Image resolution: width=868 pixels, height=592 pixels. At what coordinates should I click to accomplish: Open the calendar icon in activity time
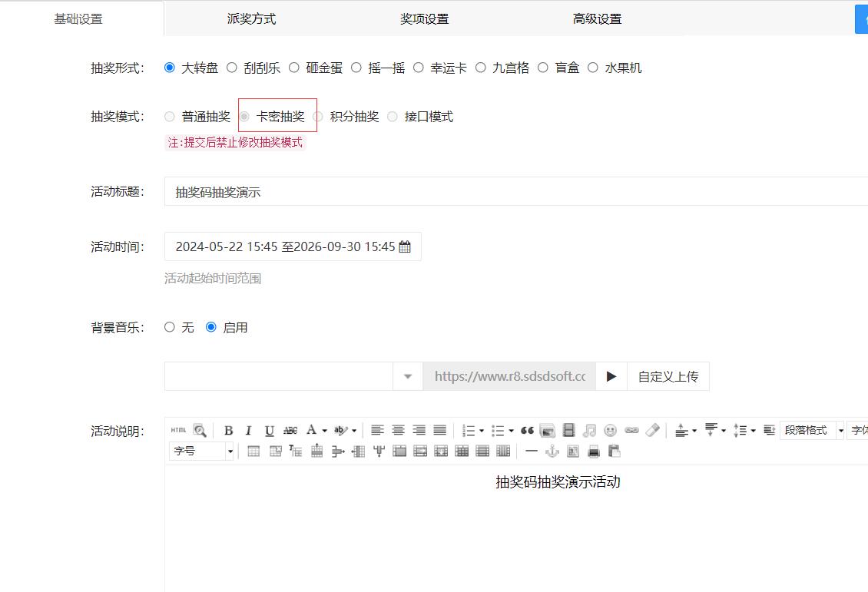[405, 246]
